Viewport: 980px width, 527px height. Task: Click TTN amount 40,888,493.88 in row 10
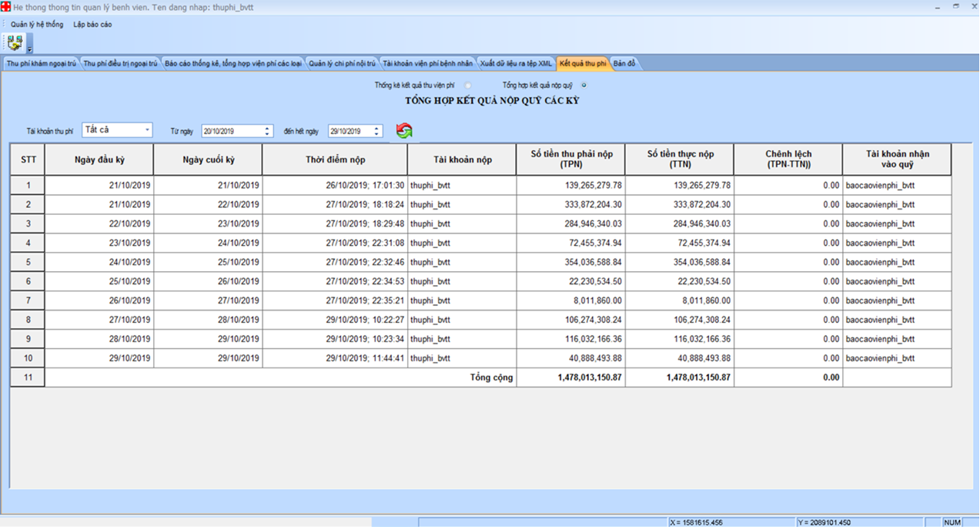click(x=704, y=359)
